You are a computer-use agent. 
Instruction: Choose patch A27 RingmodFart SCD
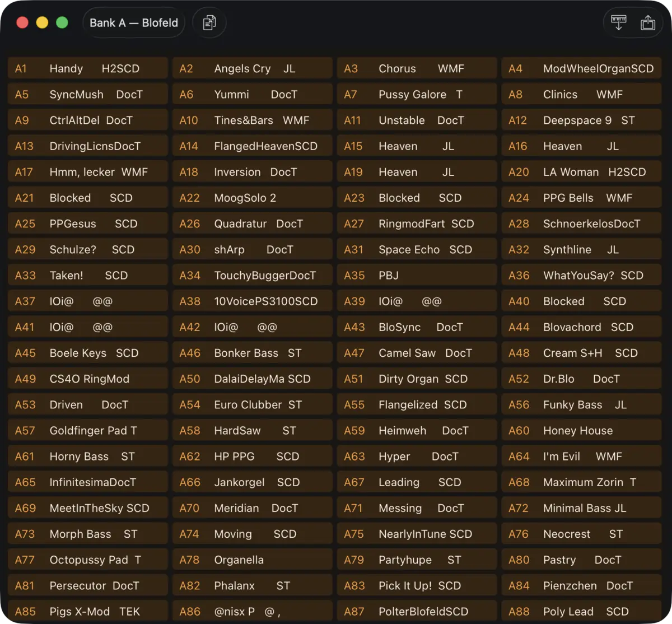(x=417, y=223)
